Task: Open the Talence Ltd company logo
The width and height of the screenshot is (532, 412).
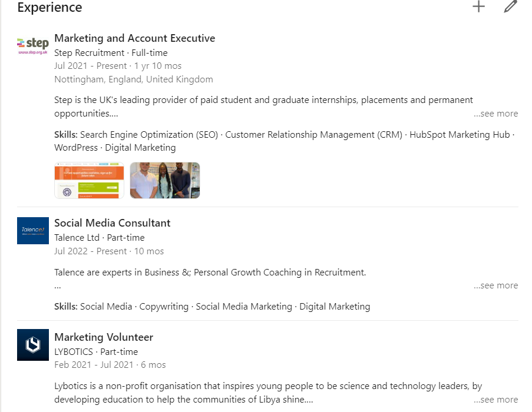Action: (x=33, y=231)
